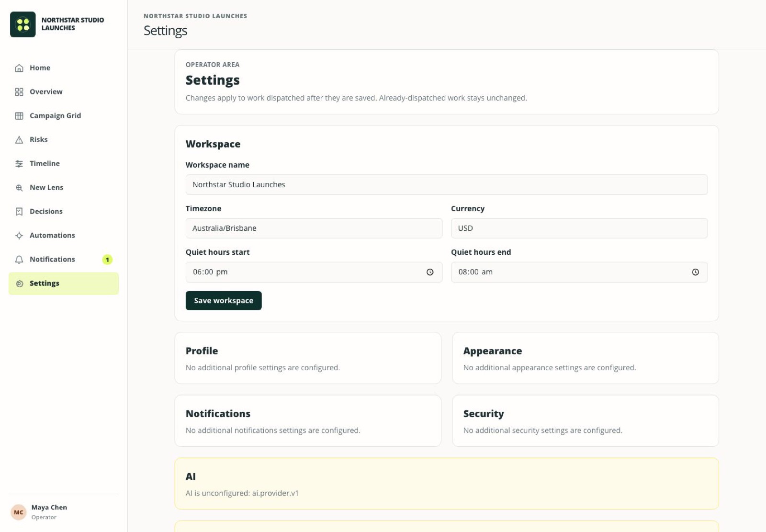This screenshot has width=766, height=532.
Task: Click the Campaign Grid table icon
Action: tap(19, 116)
